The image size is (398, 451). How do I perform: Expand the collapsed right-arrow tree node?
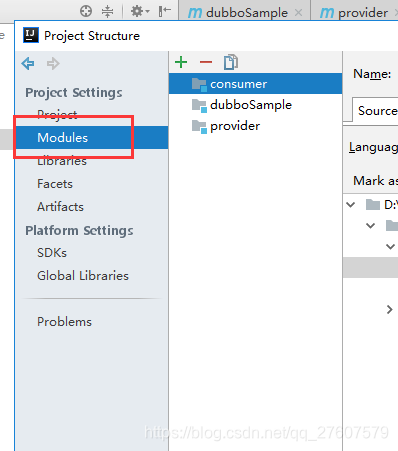click(389, 310)
